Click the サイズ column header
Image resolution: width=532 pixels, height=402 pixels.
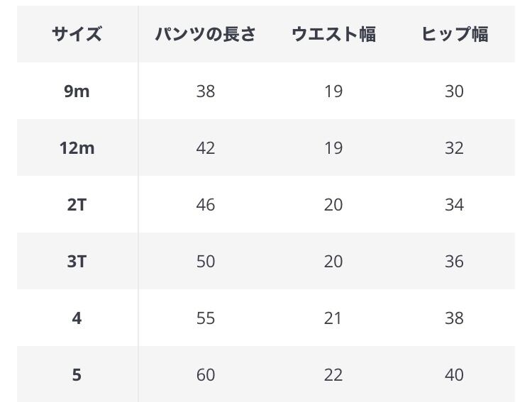point(77,34)
